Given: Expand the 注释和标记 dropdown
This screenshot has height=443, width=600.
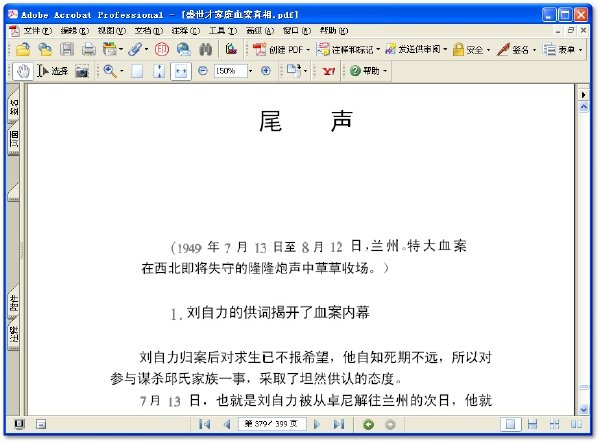Looking at the screenshot, I should pos(378,49).
